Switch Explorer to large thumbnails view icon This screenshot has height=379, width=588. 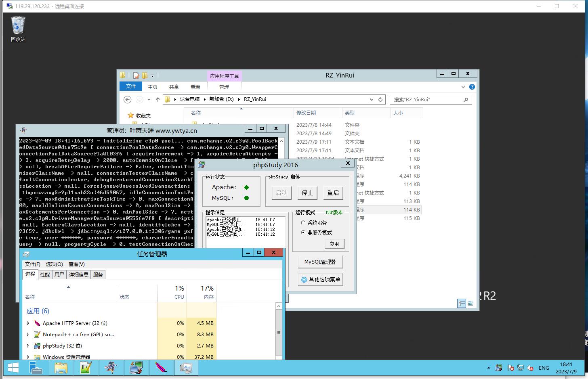point(470,303)
